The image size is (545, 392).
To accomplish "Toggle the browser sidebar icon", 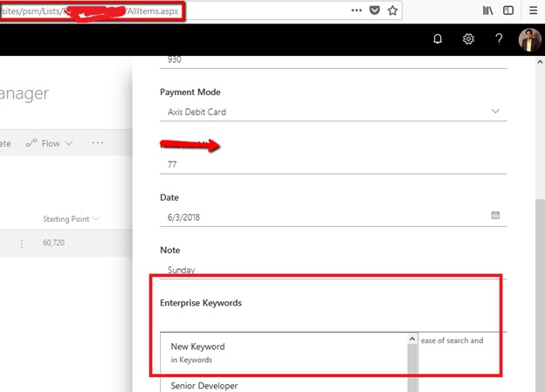I will point(508,10).
